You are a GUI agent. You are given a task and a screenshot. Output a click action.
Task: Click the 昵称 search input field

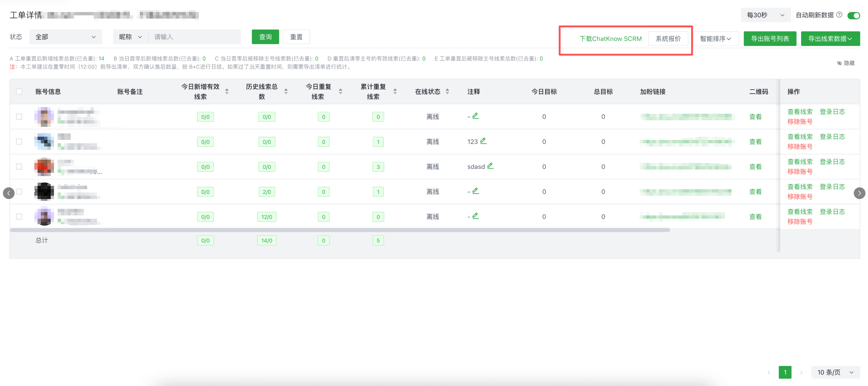tap(194, 37)
